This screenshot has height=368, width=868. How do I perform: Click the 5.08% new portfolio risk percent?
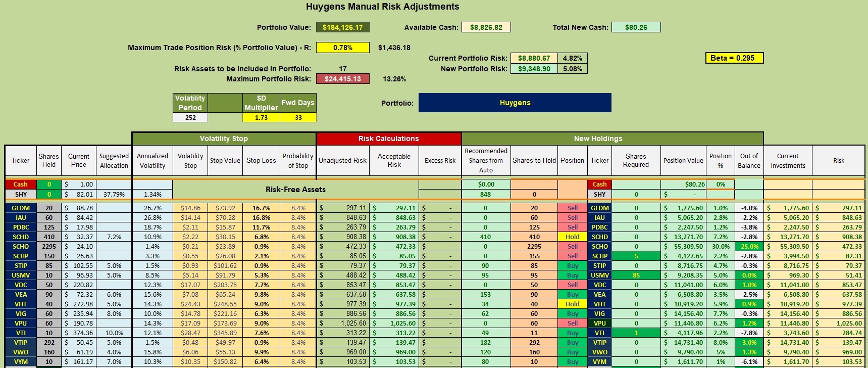(x=573, y=69)
